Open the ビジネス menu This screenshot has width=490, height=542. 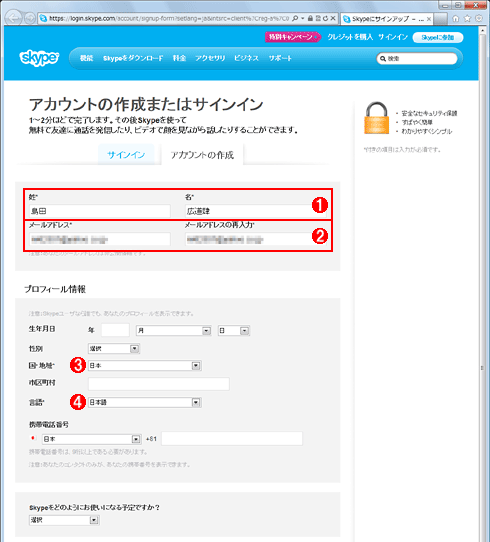pos(246,58)
